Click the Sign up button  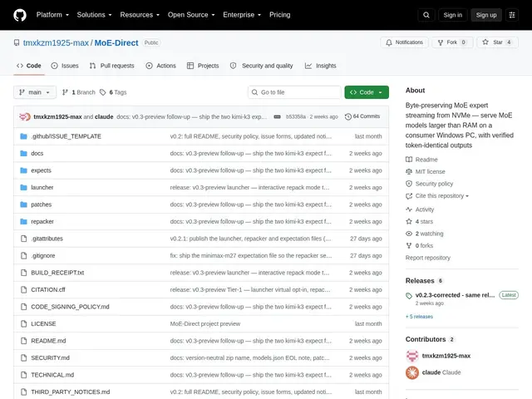[x=485, y=15]
